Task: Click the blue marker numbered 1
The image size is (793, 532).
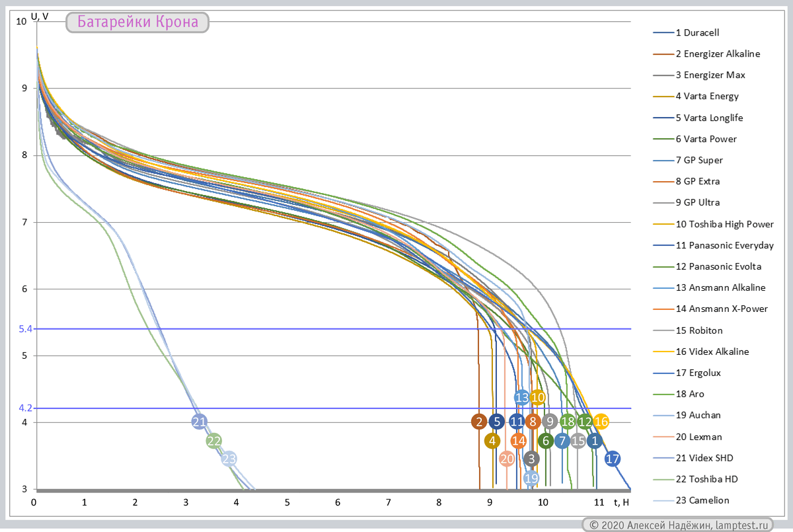Action: click(x=595, y=441)
